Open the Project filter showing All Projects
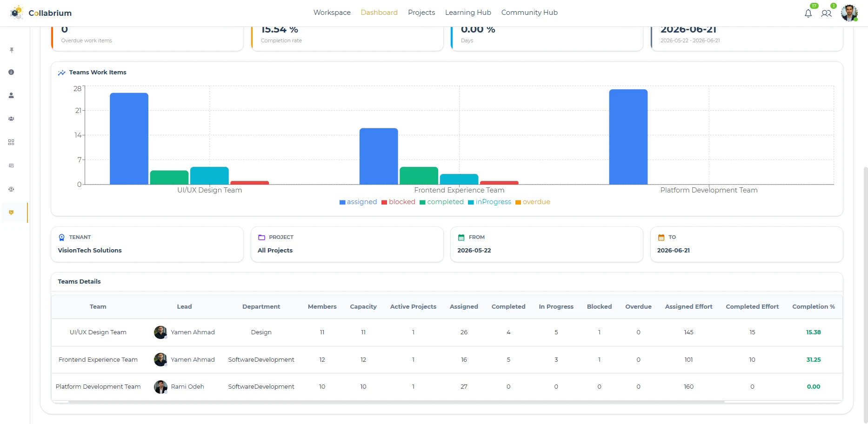This screenshot has height=424, width=868. pyautogui.click(x=347, y=245)
